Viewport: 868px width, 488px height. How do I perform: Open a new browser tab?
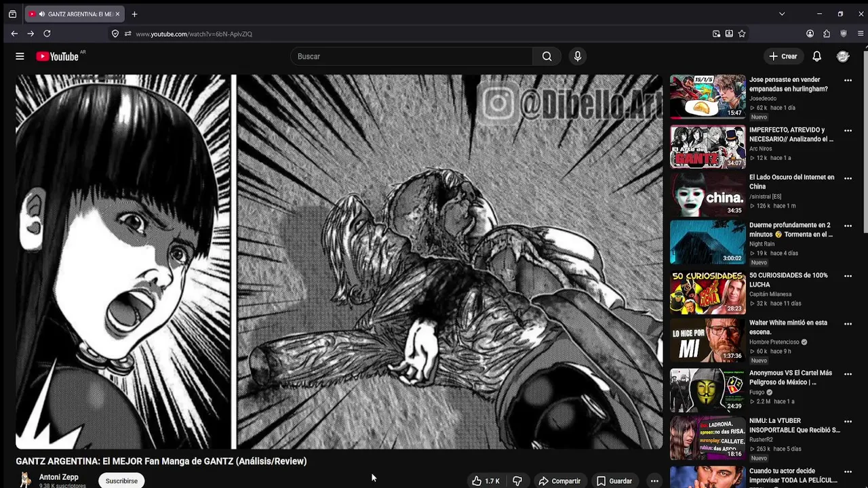coord(134,14)
